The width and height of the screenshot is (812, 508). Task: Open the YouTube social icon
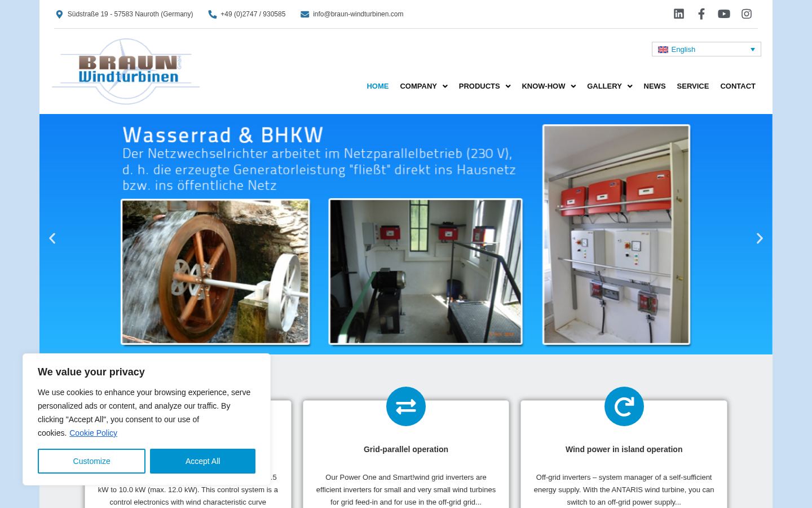(724, 14)
